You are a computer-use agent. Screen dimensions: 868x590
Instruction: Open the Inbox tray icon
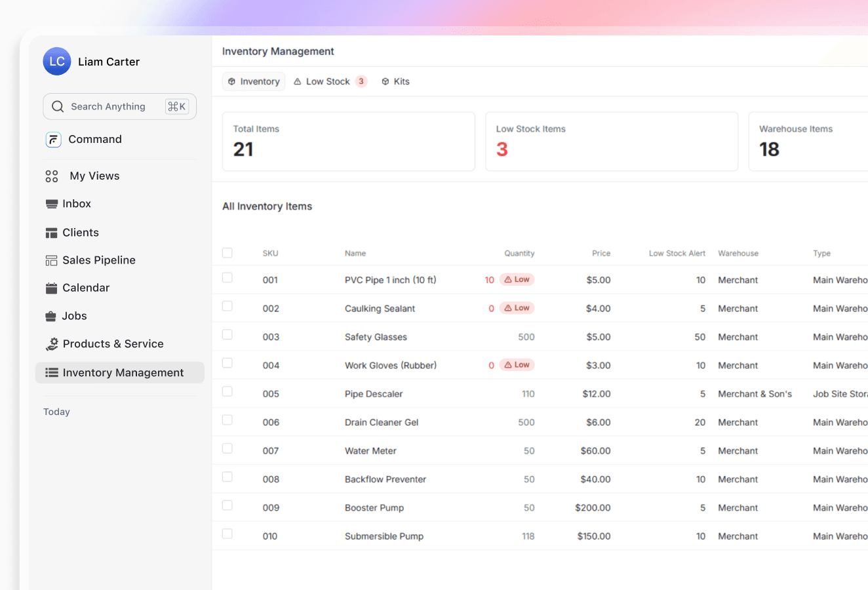52,204
